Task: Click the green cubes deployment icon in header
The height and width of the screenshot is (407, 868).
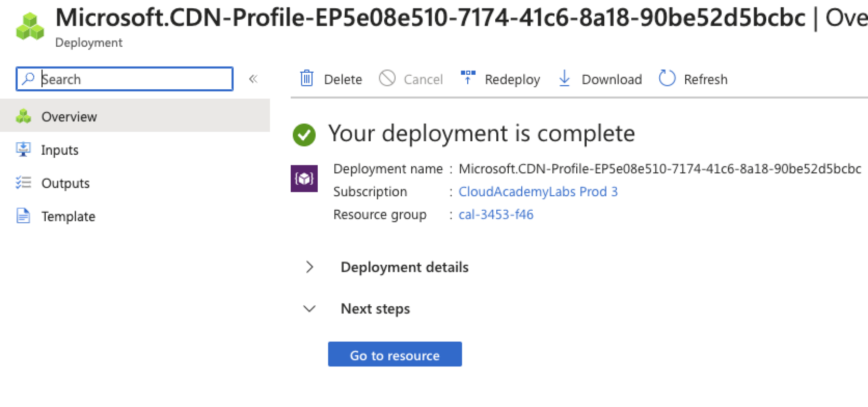Action: pyautogui.click(x=30, y=26)
